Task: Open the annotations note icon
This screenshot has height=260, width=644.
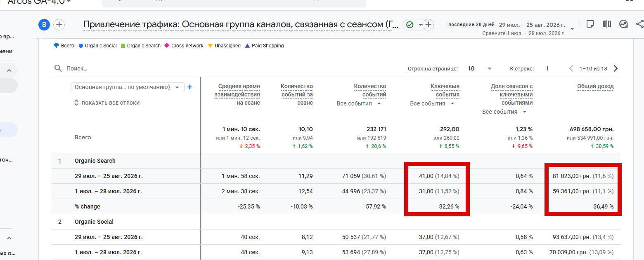Action: 590,24
